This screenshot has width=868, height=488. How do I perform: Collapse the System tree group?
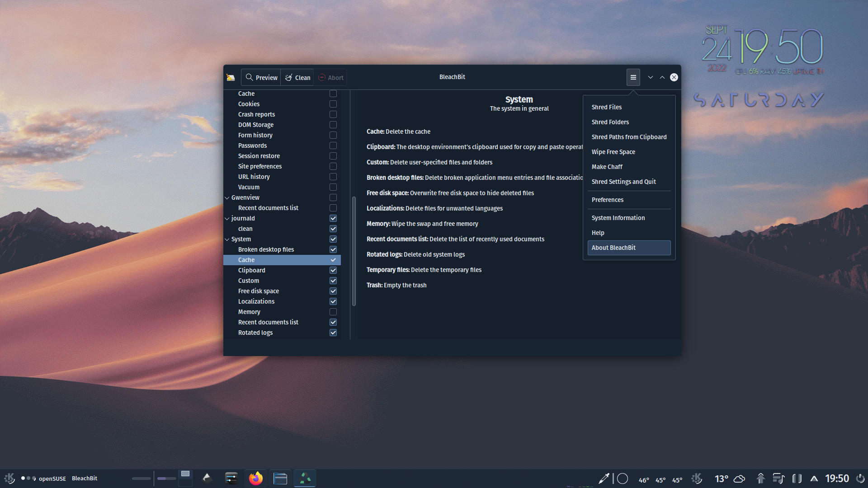click(x=227, y=239)
